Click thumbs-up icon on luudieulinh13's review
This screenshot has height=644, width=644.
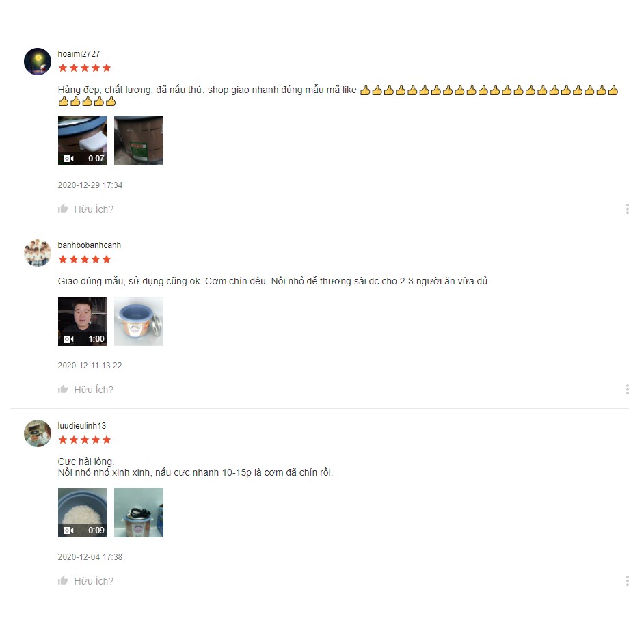tap(63, 580)
